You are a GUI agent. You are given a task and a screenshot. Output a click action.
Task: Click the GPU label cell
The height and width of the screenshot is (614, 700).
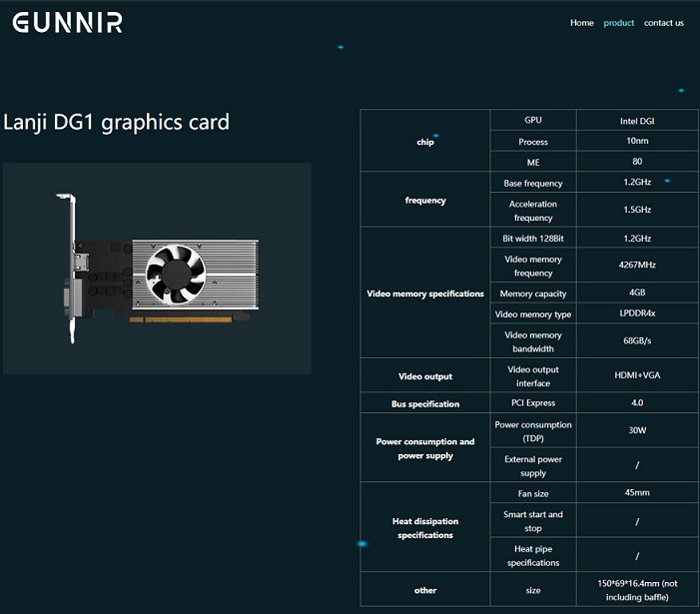(x=533, y=120)
